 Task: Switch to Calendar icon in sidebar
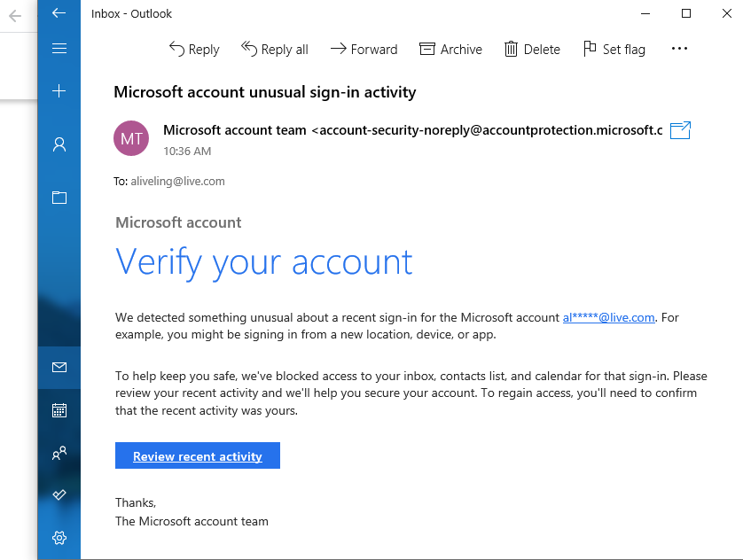point(59,410)
